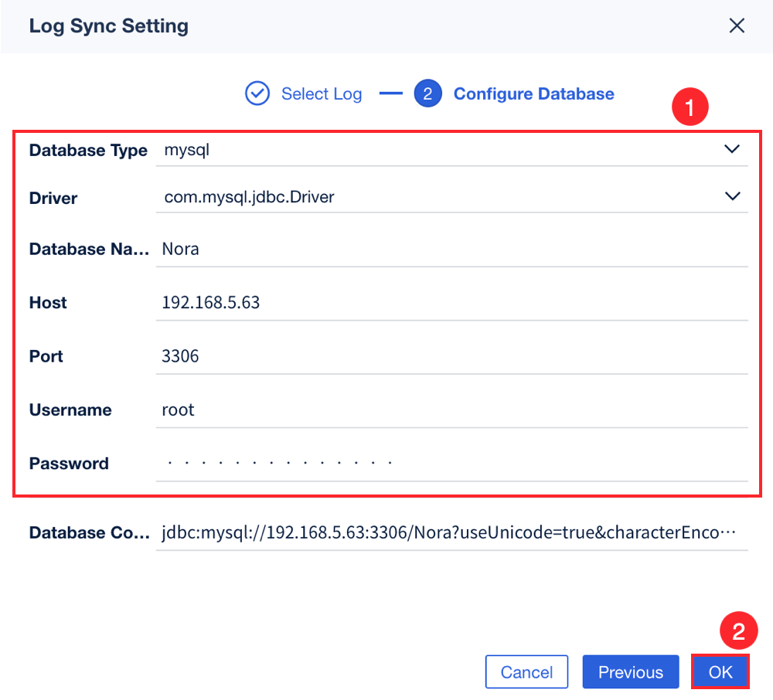Image resolution: width=773 pixels, height=700 pixels.
Task: Click the OK button
Action: [x=720, y=671]
